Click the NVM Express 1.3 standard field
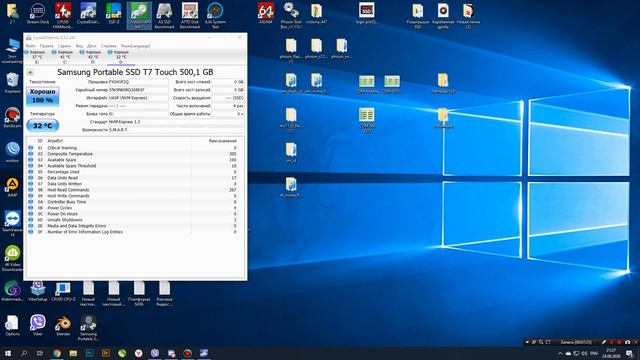The width and height of the screenshot is (640, 360). click(176, 122)
